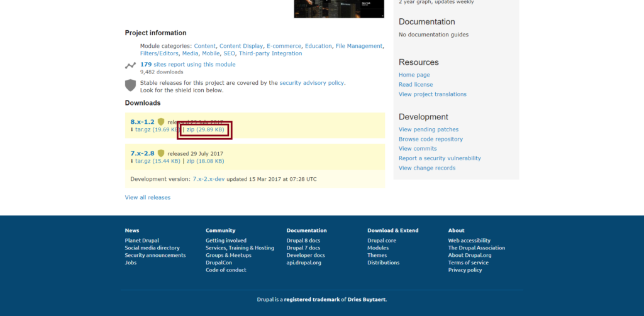Open Terms of service footer link
Screen dimensions: 644x316
(x=468, y=263)
